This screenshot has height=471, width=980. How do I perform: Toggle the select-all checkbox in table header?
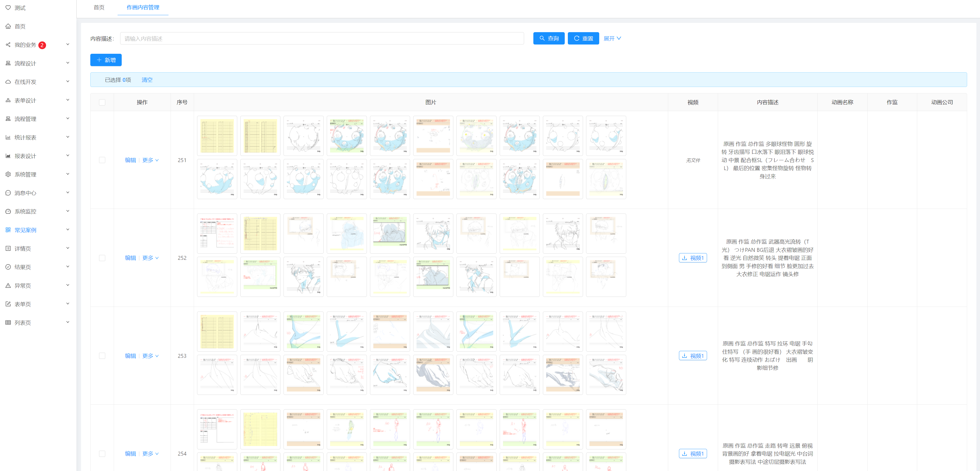click(102, 102)
